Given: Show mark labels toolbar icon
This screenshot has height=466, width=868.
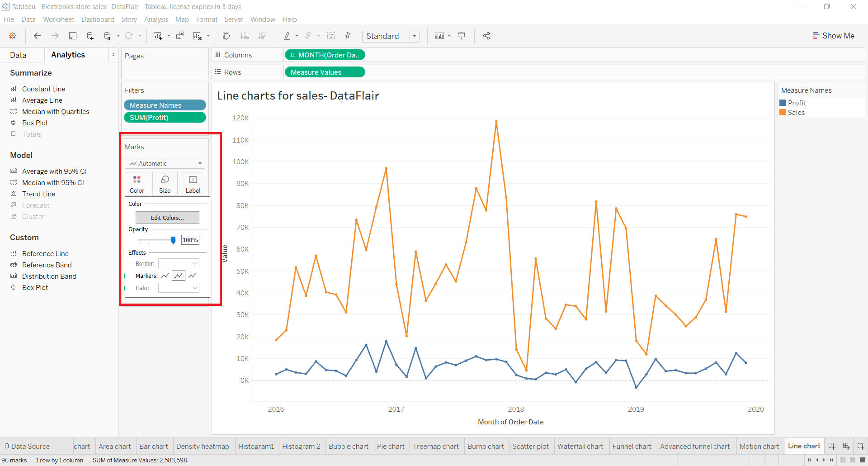Looking at the screenshot, I should (x=331, y=36).
